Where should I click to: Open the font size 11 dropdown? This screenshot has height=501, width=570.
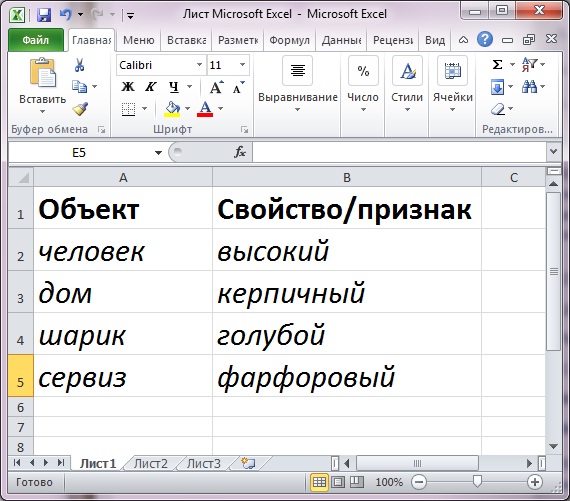pyautogui.click(x=242, y=65)
